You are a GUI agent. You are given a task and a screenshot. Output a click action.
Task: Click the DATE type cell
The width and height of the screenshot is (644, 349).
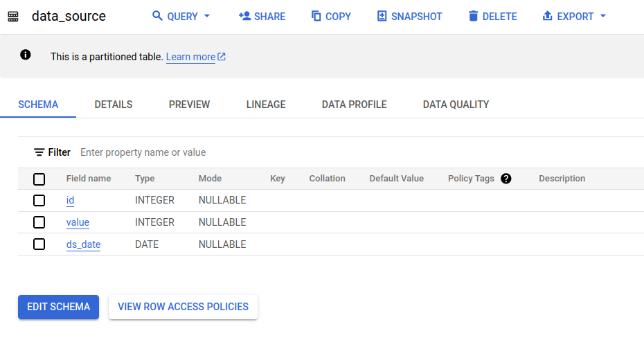(147, 244)
